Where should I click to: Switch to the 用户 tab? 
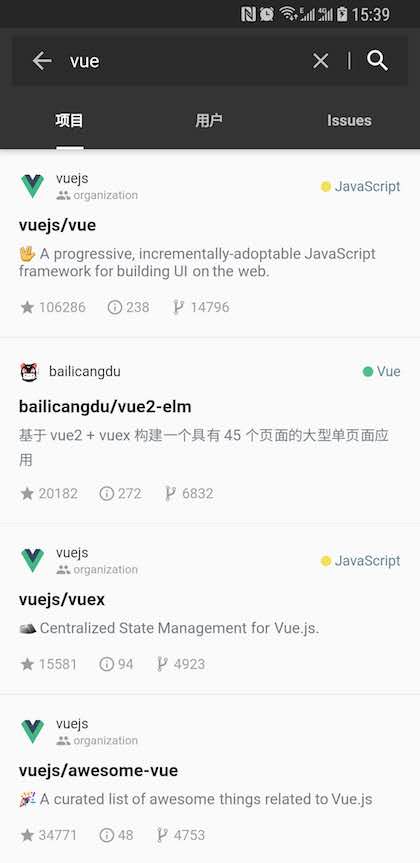coord(209,121)
